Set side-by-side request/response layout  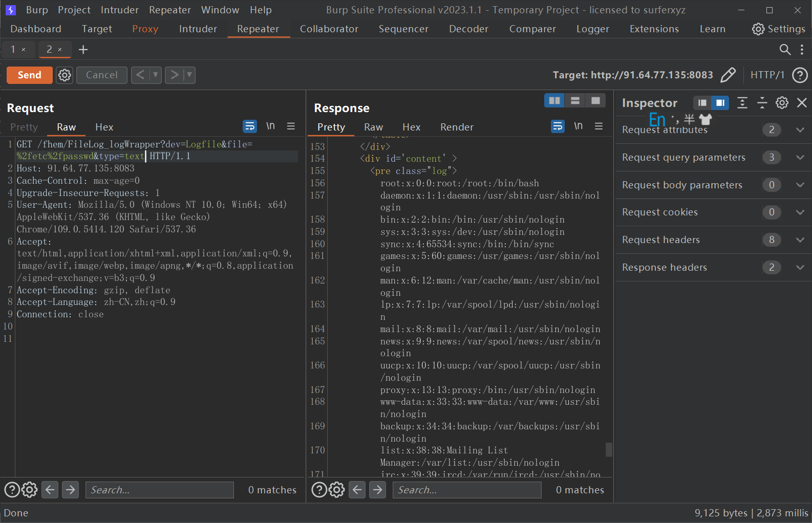554,101
